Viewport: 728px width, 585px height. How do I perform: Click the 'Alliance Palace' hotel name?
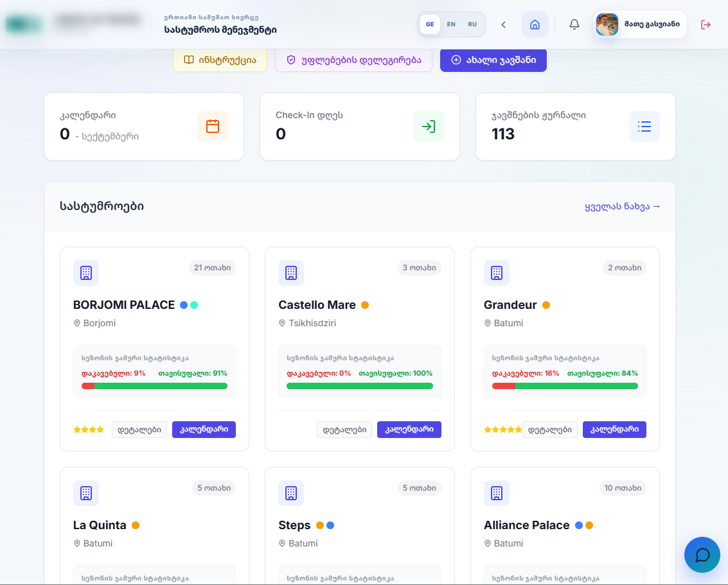pyautogui.click(x=526, y=525)
